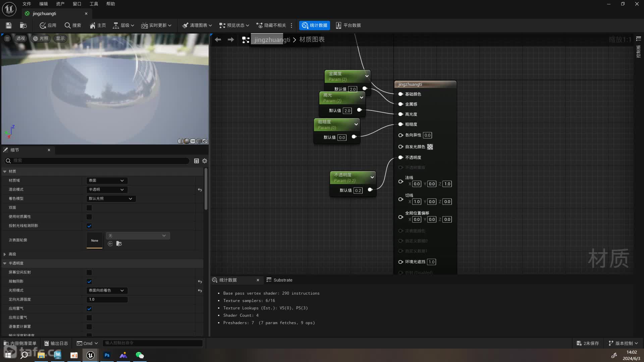Select the cylinder preview mesh shape
The image size is (644, 362).
pyautogui.click(x=180, y=141)
